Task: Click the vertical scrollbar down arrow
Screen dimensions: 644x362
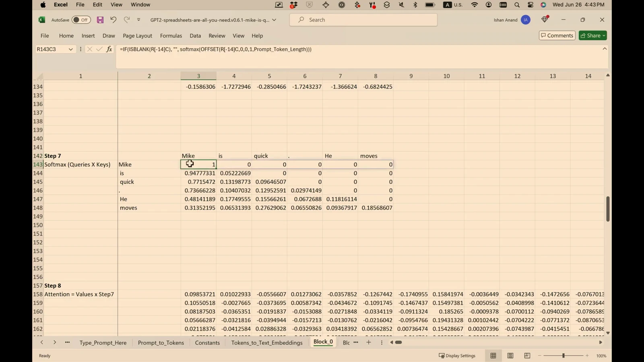Action: (608, 333)
